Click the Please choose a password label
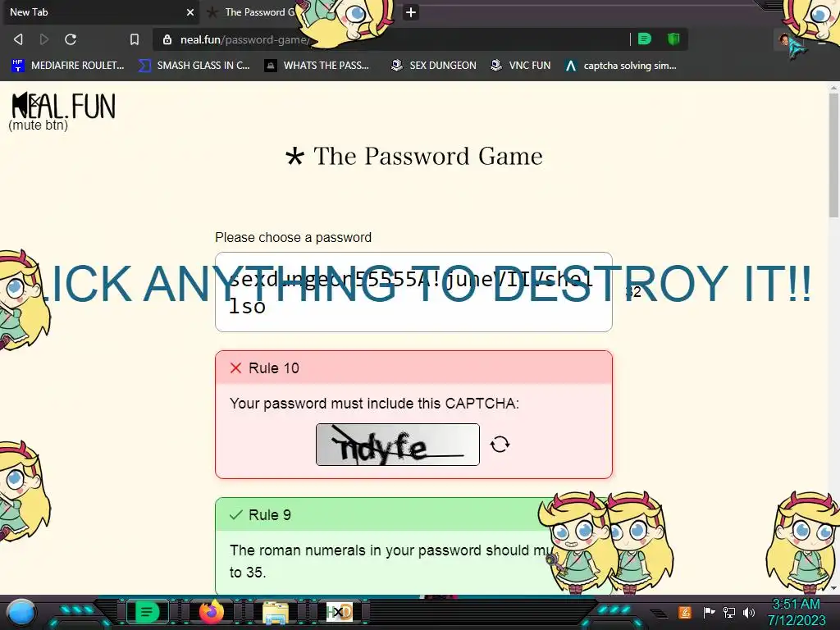The height and width of the screenshot is (630, 840). coord(293,237)
